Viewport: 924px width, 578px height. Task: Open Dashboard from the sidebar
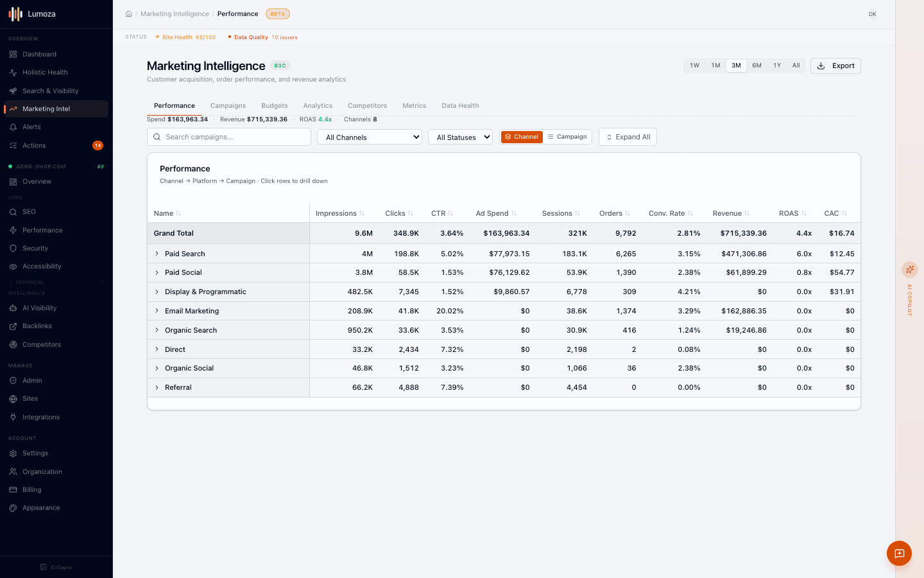[56, 54]
